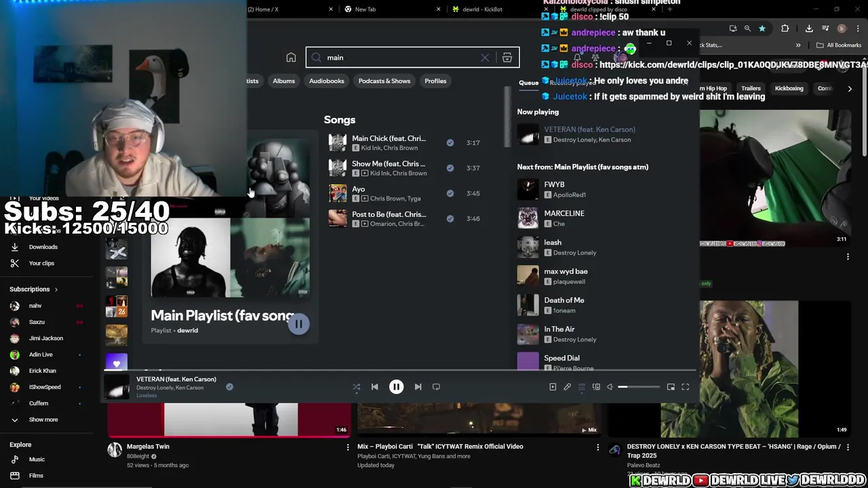Open the Margelas Twin channel avatar
Image resolution: width=868 pixels, height=488 pixels.
(115, 449)
